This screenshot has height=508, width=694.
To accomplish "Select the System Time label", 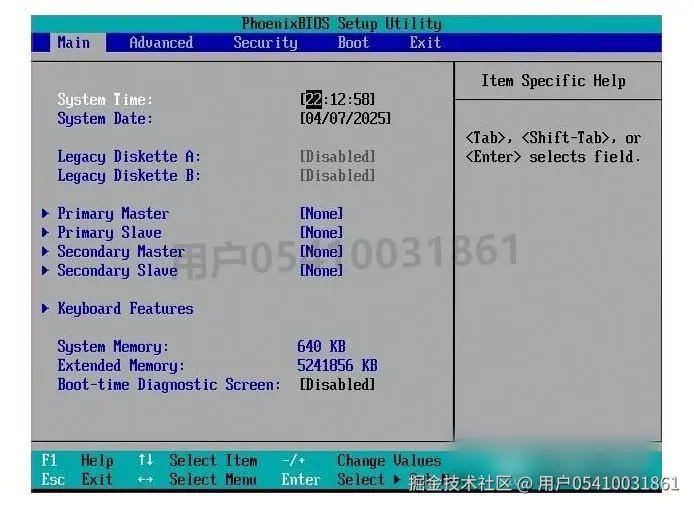I will [x=105, y=100].
